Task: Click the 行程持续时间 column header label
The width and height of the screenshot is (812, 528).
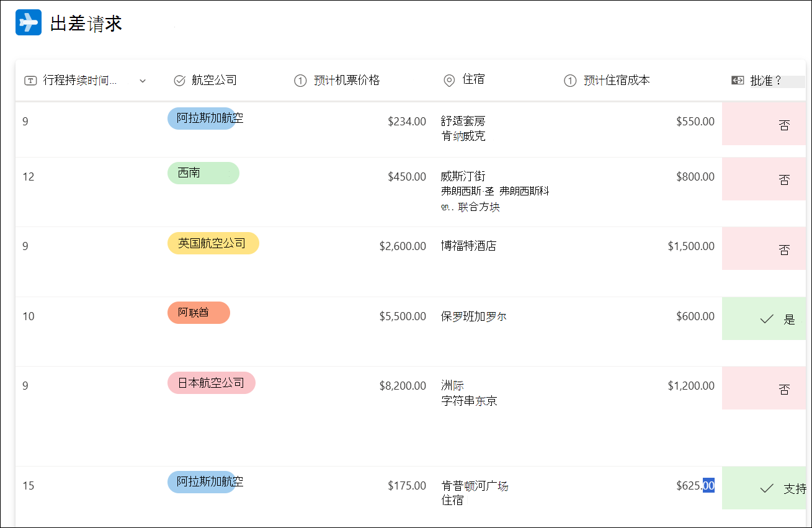Action: (x=80, y=80)
